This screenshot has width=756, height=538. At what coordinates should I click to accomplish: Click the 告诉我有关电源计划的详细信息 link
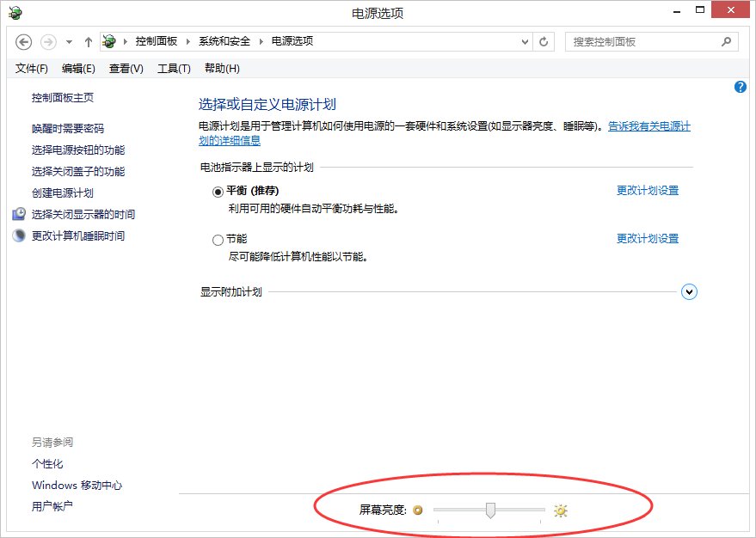pos(650,125)
